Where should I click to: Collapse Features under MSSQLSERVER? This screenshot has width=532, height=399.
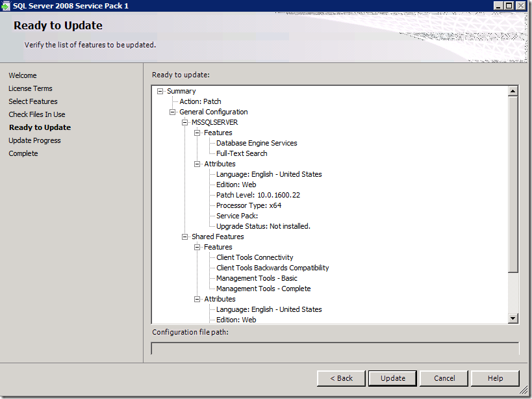[197, 133]
